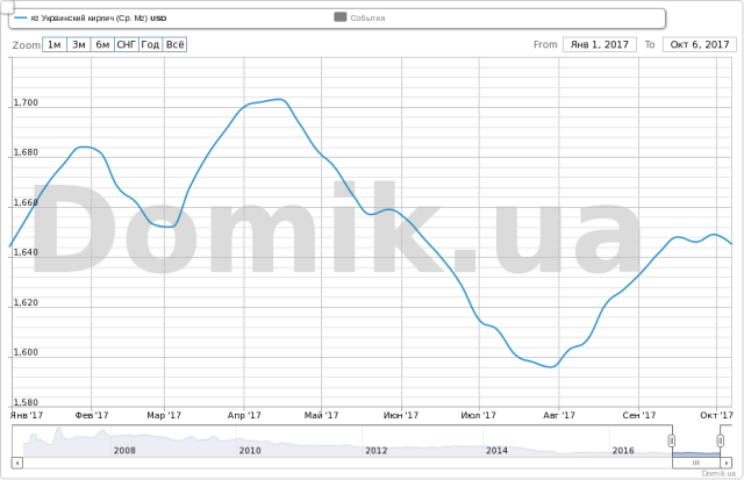Viewport: 744px width, 480px height.
Task: Open the Domik.ua credits link
Action: 718,473
